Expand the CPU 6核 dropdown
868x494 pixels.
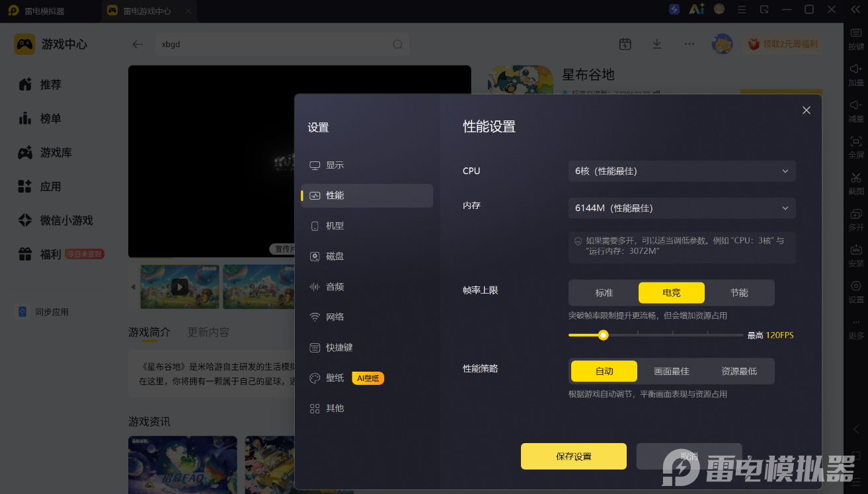[682, 171]
